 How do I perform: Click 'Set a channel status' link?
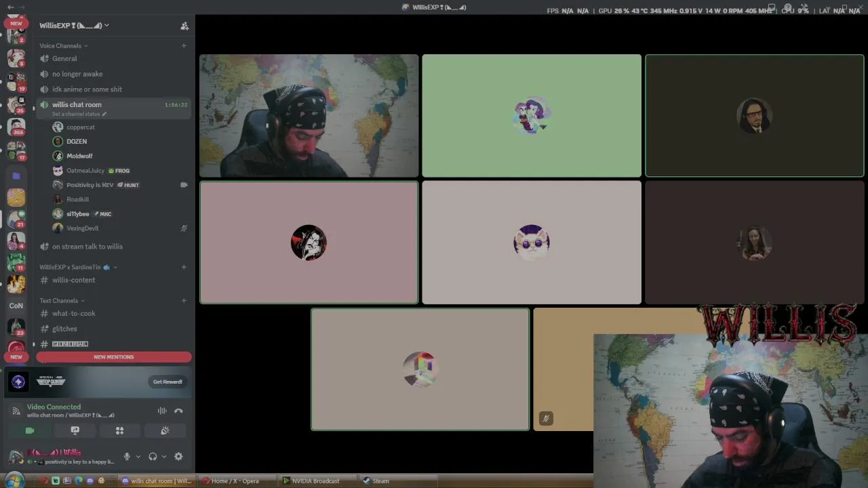pyautogui.click(x=79, y=114)
